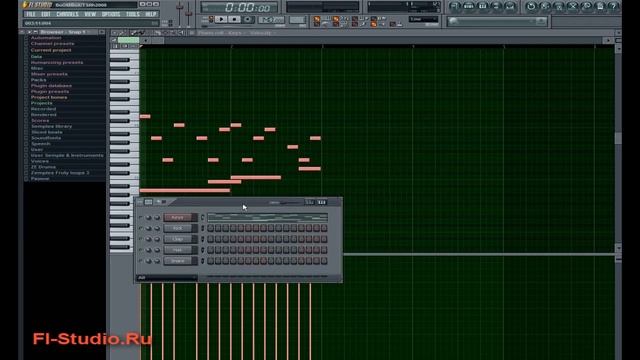Screen dimensions: 640x360
Task: Open the EDIT menu
Action: (x=46, y=14)
